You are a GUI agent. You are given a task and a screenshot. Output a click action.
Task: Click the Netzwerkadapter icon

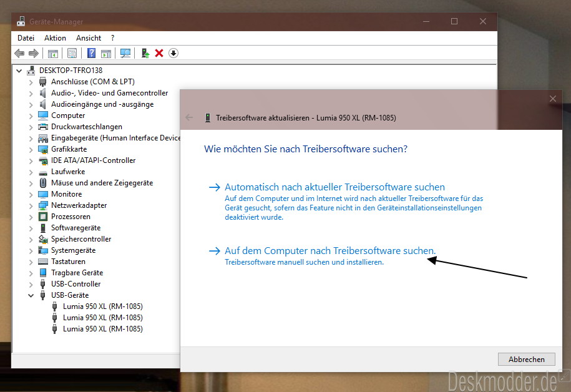click(x=43, y=205)
